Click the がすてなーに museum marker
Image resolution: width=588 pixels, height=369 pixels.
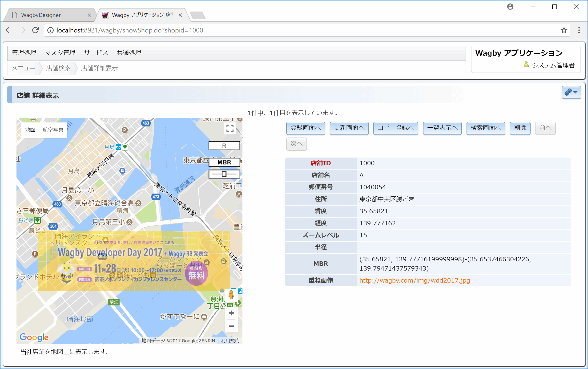point(204,317)
